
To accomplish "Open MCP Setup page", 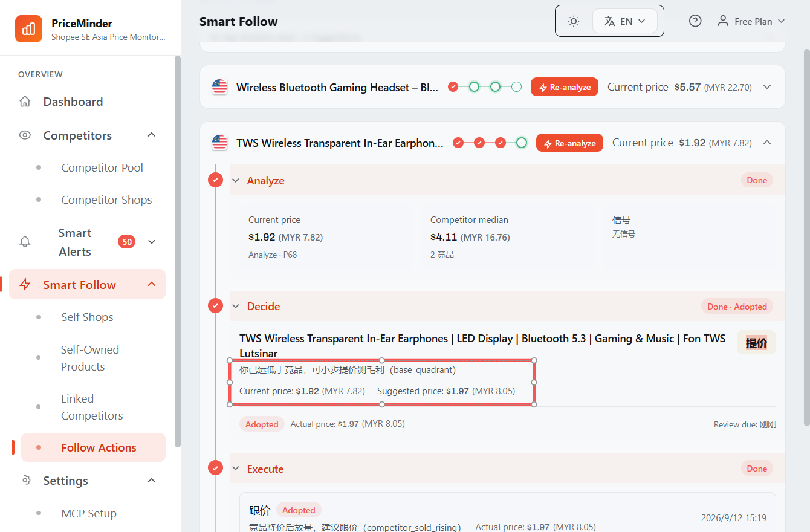I will pos(89,514).
